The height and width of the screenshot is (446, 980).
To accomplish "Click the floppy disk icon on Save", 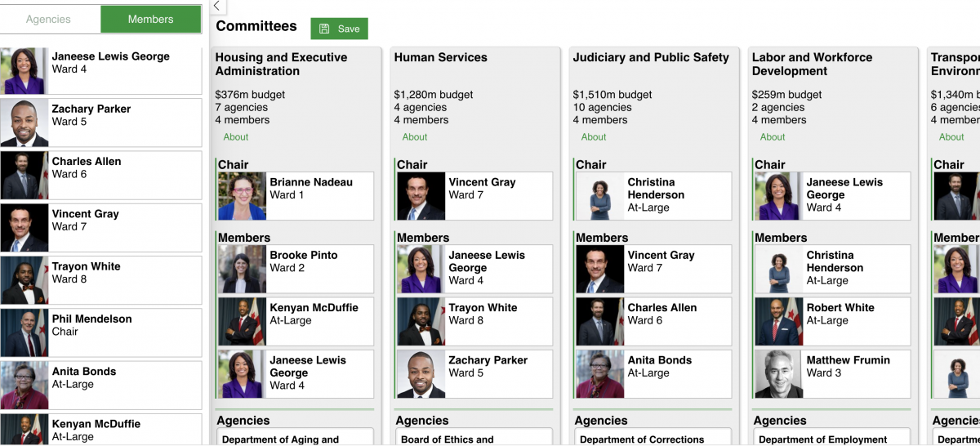I will [324, 29].
